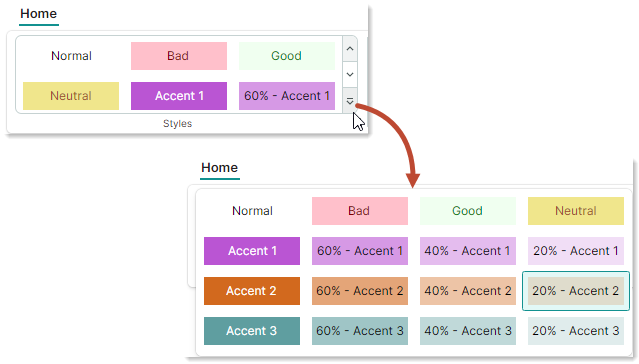Apply Normal style in collapsed gallery
This screenshot has height=364, width=639.
(71, 56)
